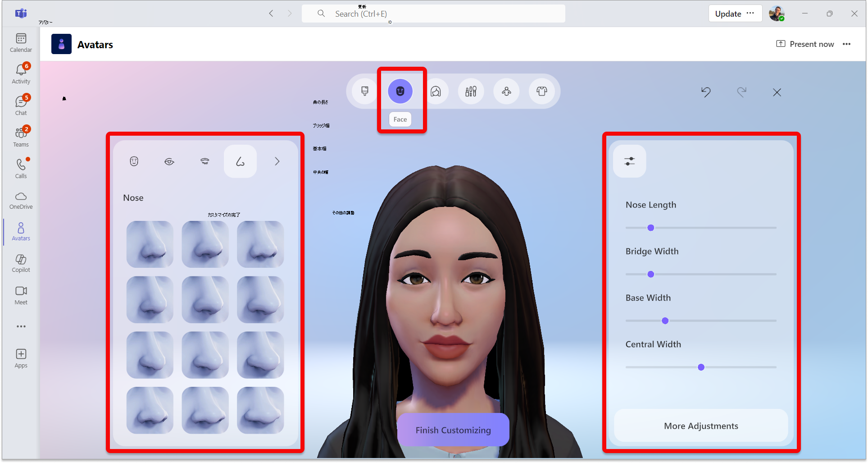Click the Nose Length slider handle

[650, 228]
